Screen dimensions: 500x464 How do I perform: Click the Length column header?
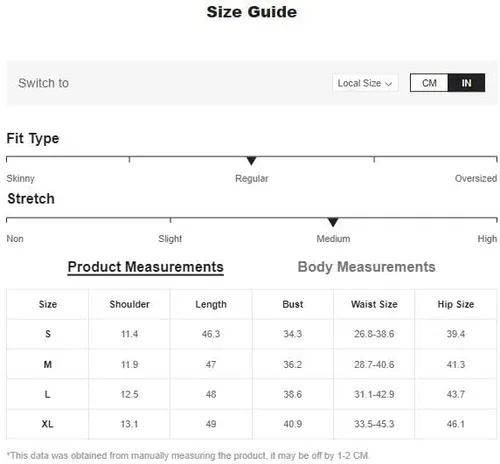211,304
